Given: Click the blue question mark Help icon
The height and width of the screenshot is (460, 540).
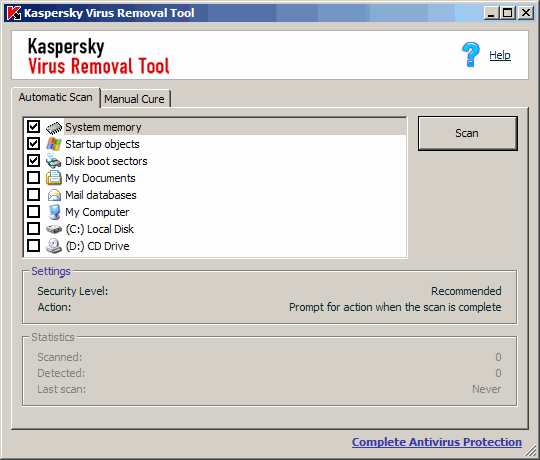Looking at the screenshot, I should (x=470, y=54).
